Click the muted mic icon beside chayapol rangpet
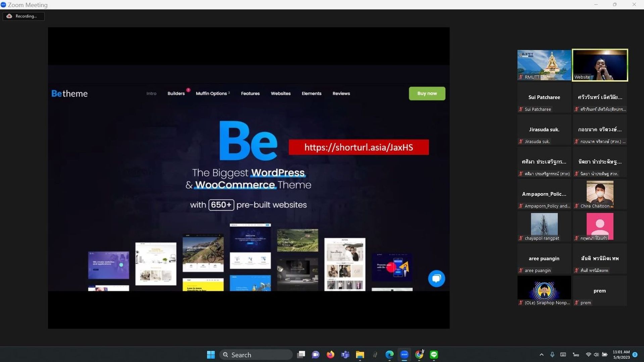Image resolution: width=644 pixels, height=362 pixels. 521,238
